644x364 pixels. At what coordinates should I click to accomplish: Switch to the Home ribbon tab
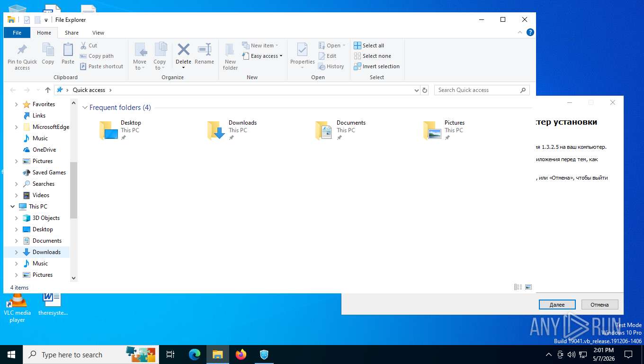pyautogui.click(x=44, y=33)
